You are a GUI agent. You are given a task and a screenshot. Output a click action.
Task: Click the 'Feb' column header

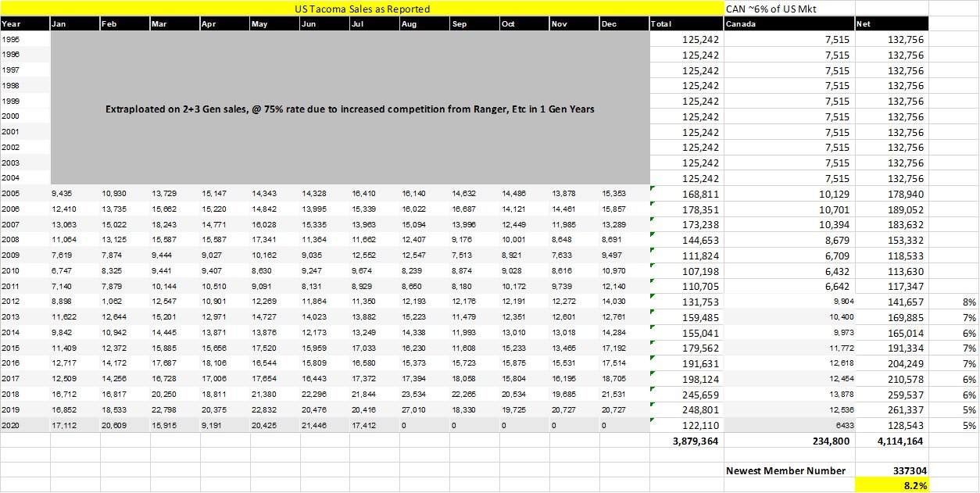click(124, 24)
